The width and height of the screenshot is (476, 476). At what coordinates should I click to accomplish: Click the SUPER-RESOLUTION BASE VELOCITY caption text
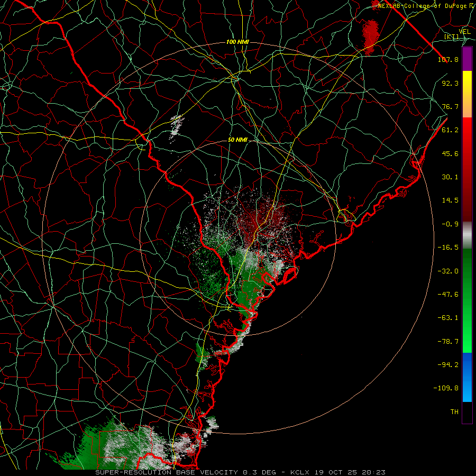click(x=167, y=472)
